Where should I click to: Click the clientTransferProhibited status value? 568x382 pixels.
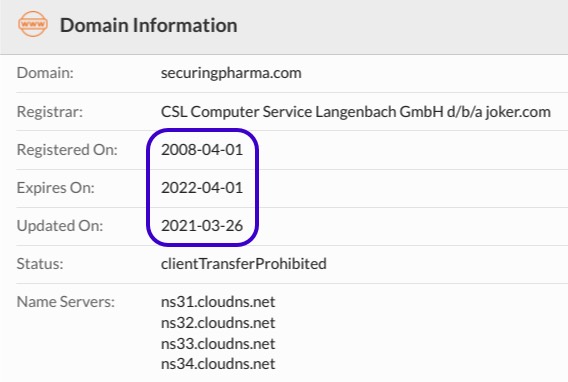pyautogui.click(x=244, y=264)
